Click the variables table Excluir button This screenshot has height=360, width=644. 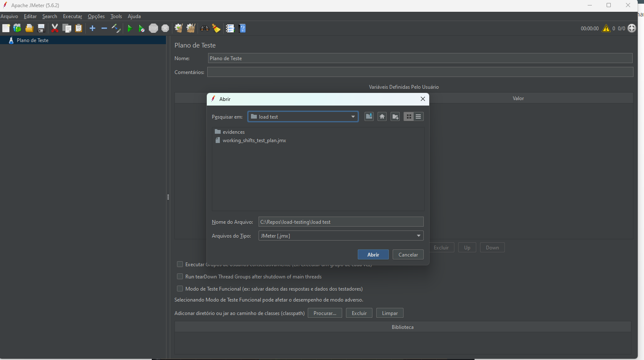pyautogui.click(x=441, y=247)
